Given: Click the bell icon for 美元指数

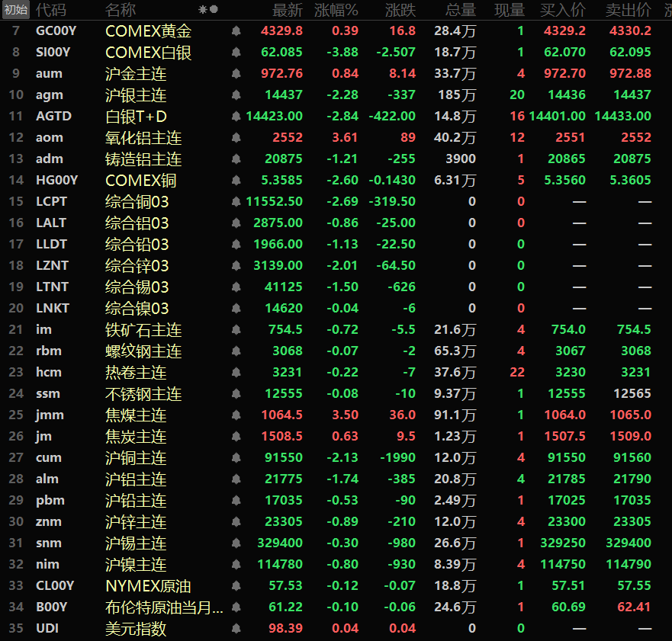Looking at the screenshot, I should [x=236, y=629].
